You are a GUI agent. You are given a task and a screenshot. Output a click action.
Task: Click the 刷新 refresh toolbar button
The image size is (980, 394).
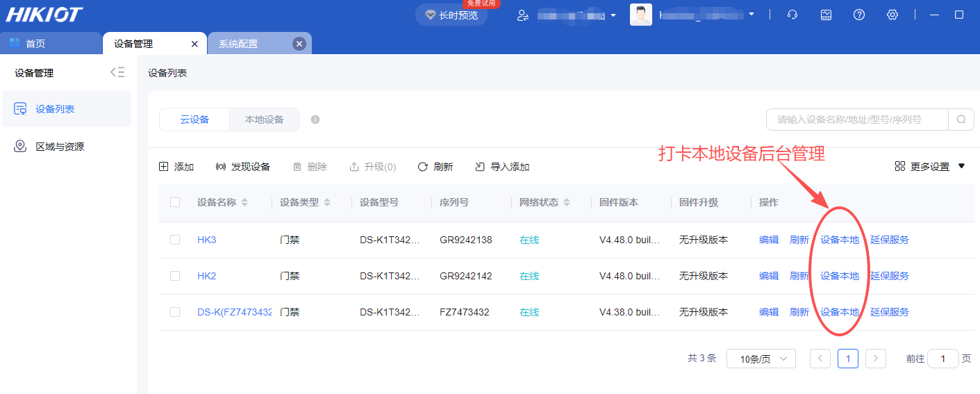[435, 167]
